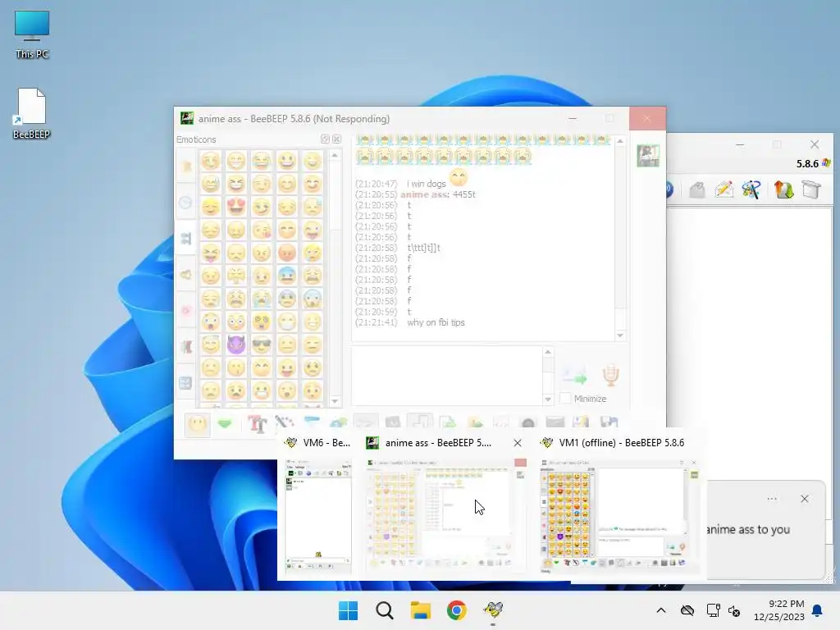Record a voice message with microphone
The width and height of the screenshot is (840, 630).
point(610,375)
